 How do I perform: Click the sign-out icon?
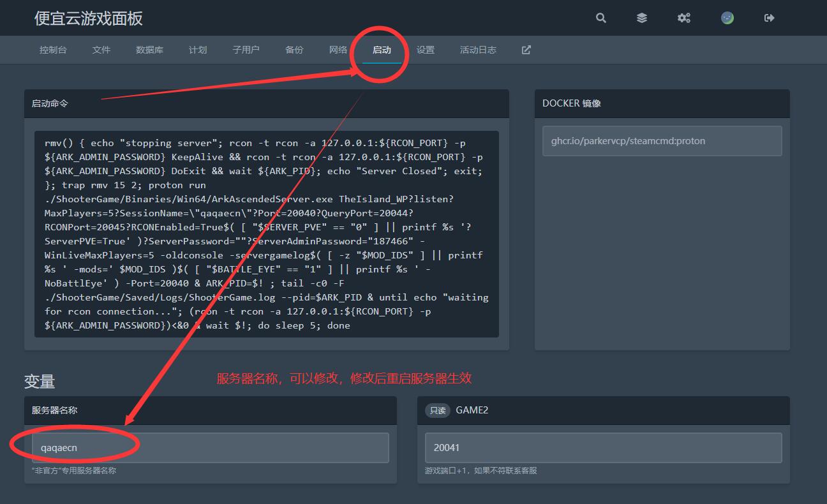(x=770, y=18)
